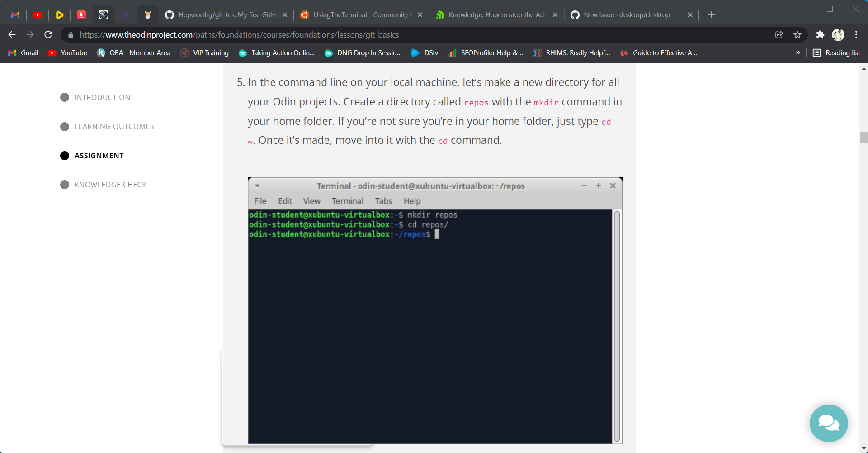Click the lock icon for site information
Screen dimensions: 868x453
[x=71, y=34]
